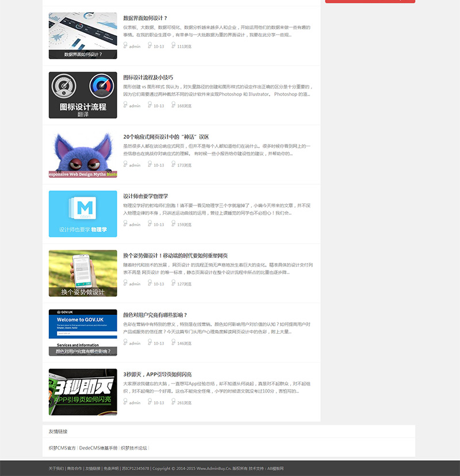This screenshot has width=460, height=476.
Task: Open 免责声明 footer link
Action: click(x=111, y=469)
